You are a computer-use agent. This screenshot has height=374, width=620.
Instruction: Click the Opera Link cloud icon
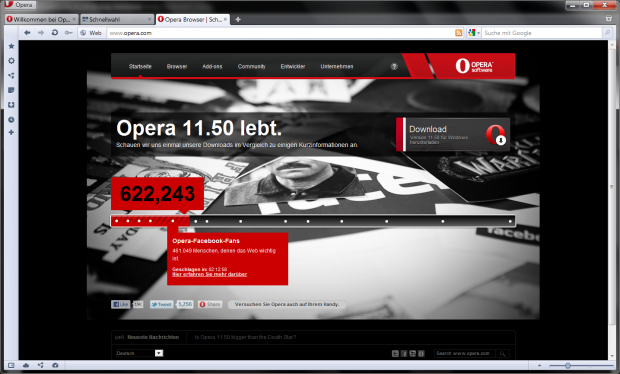(x=26, y=365)
